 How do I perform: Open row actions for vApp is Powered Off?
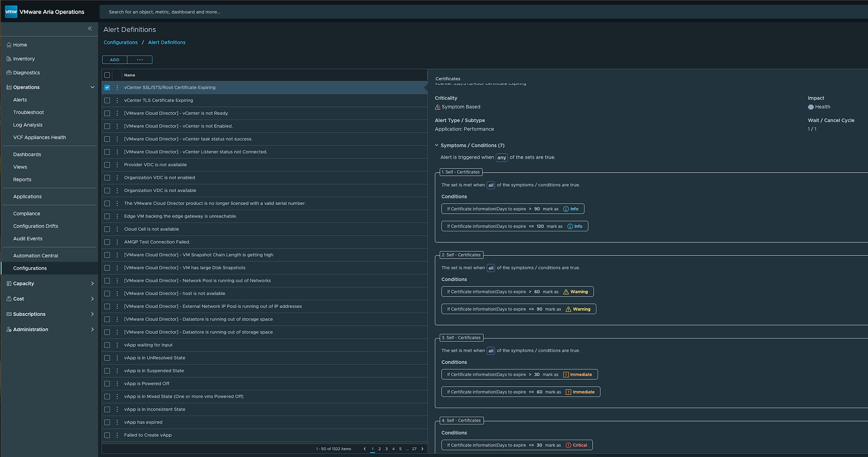tap(117, 384)
